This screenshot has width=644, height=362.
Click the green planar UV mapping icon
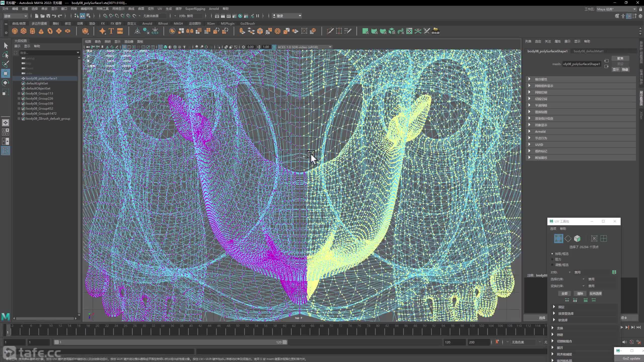point(365,31)
